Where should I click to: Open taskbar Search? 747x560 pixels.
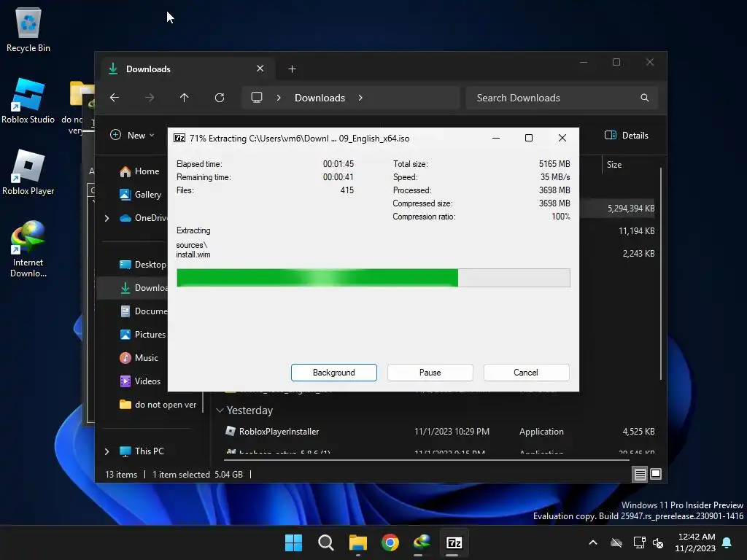[326, 542]
